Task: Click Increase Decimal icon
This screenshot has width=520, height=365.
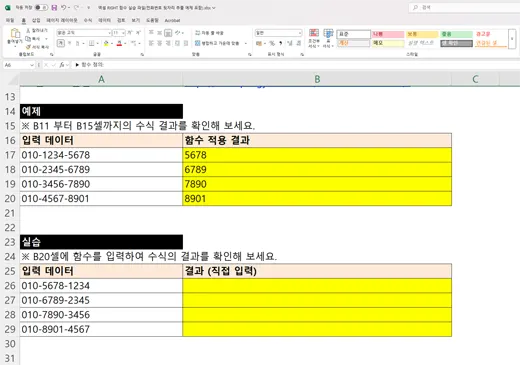Action: coord(290,43)
